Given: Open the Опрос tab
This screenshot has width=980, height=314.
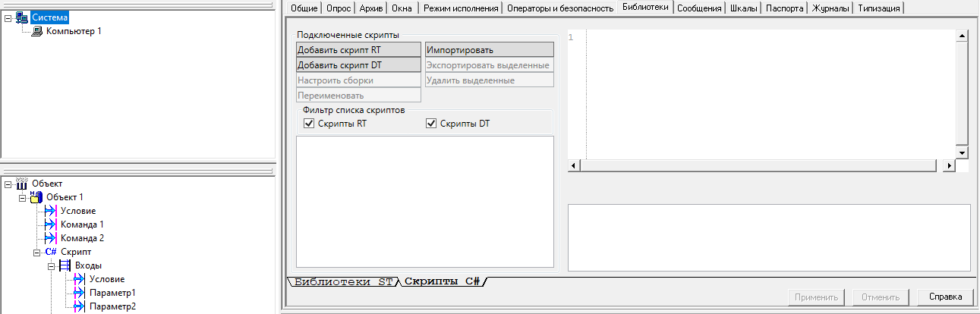Looking at the screenshot, I should pyautogui.click(x=339, y=8).
